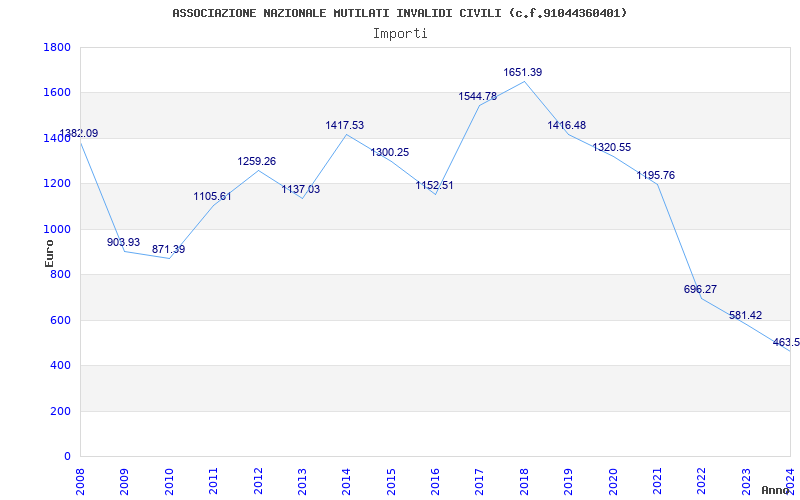
Task: Click the 1600 y-axis tick label
Action: (x=57, y=93)
